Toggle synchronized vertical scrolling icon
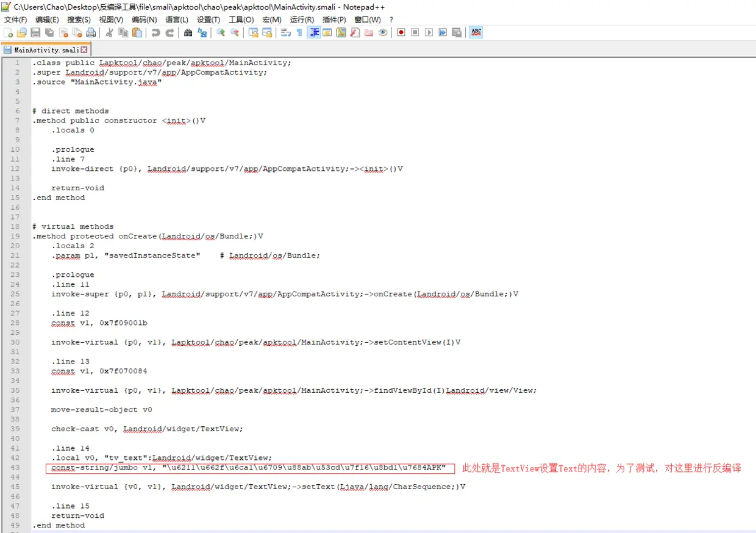The width and height of the screenshot is (756, 533). (x=253, y=32)
